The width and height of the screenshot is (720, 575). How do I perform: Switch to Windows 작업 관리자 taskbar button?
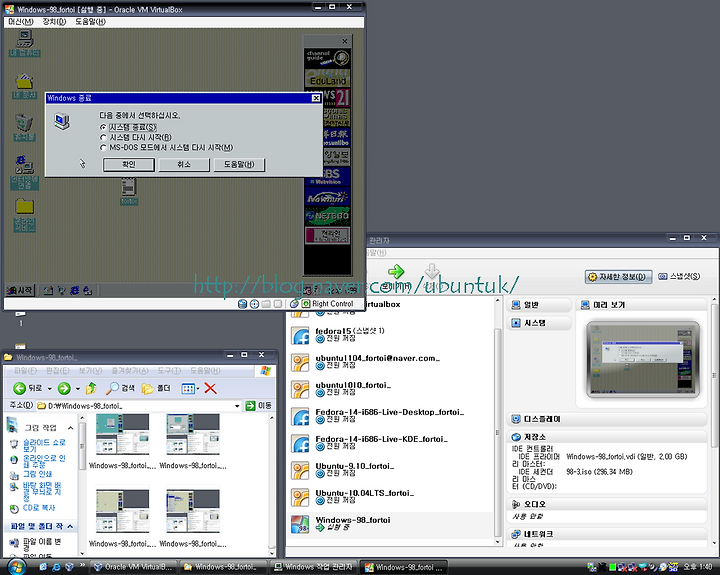coord(314,567)
